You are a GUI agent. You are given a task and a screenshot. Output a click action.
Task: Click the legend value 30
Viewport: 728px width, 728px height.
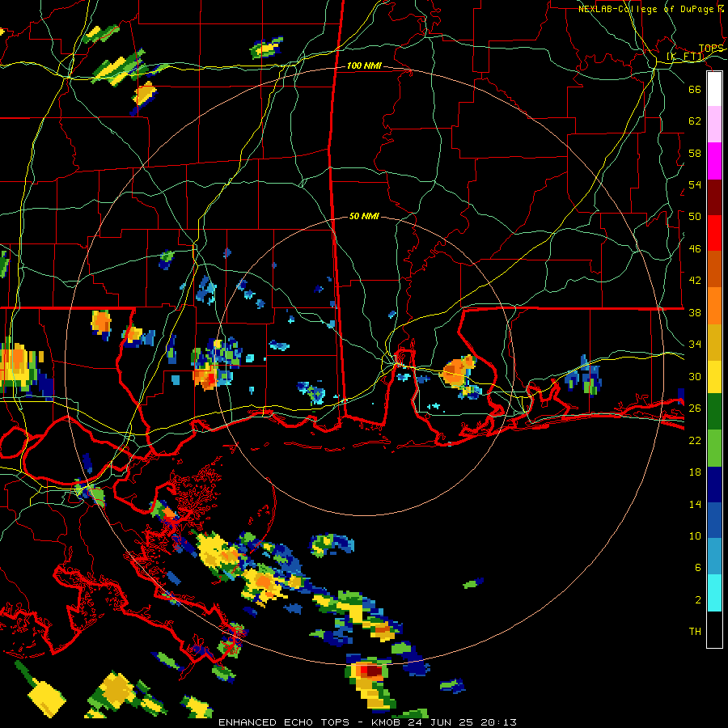tap(695, 376)
